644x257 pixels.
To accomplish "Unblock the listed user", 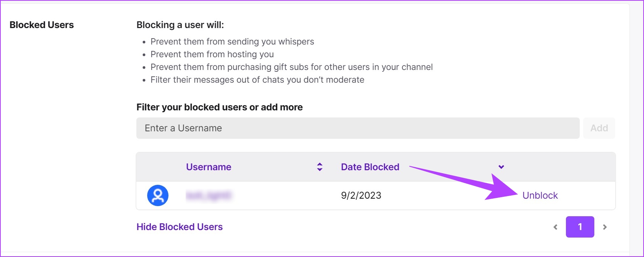I will [x=540, y=195].
